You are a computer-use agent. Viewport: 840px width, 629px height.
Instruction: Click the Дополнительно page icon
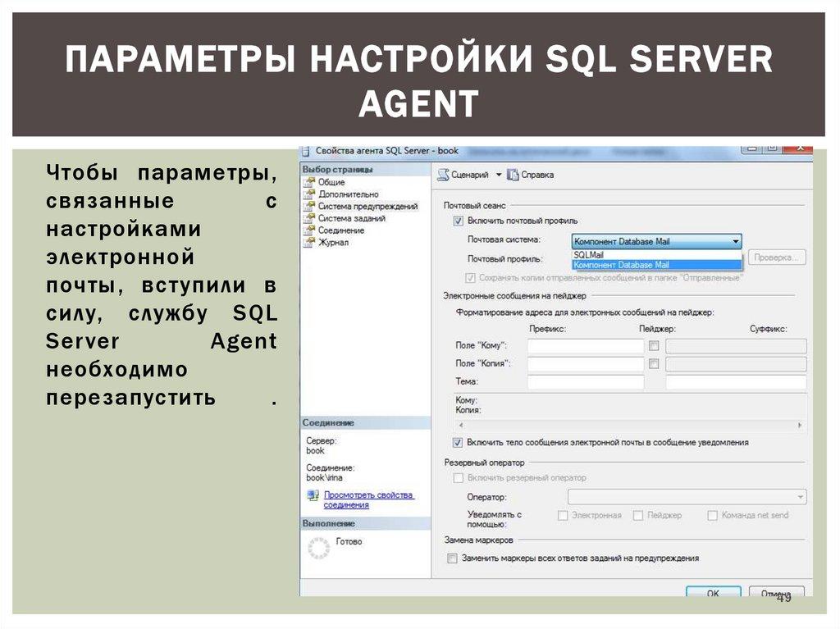click(309, 194)
